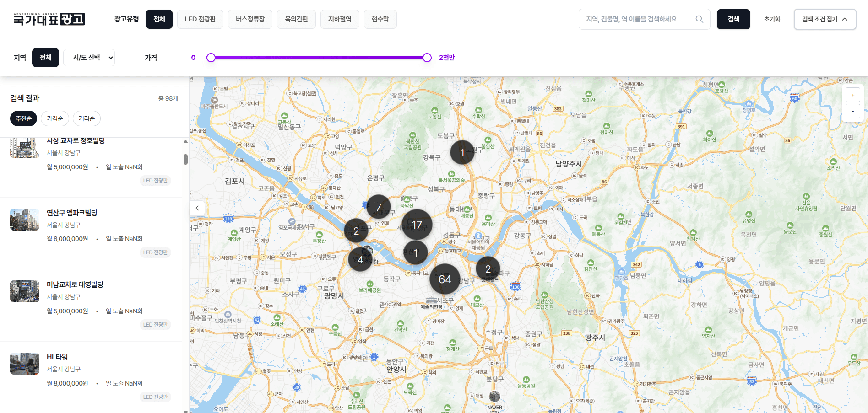This screenshot has width=868, height=413.
Task: Open the 64 cluster marker on map
Action: pyautogui.click(x=445, y=279)
